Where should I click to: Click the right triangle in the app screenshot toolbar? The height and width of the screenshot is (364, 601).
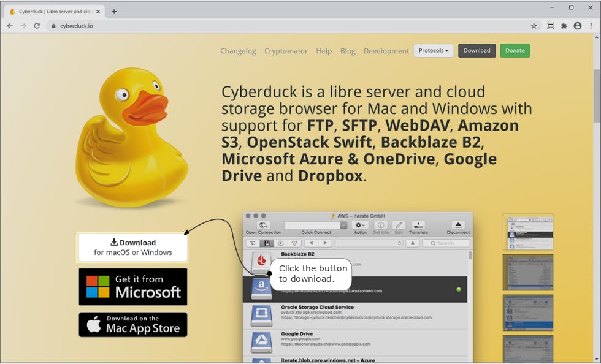[x=325, y=243]
